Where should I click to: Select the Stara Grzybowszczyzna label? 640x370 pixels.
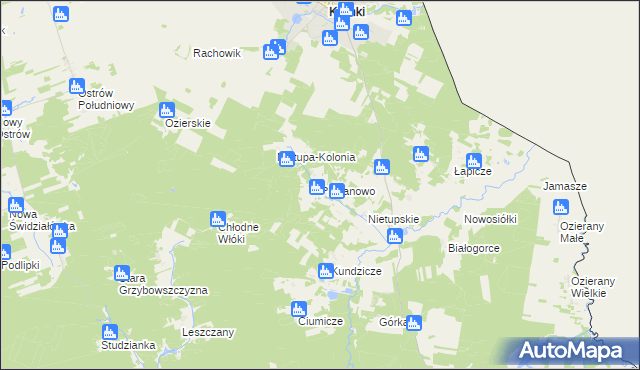[x=163, y=284]
